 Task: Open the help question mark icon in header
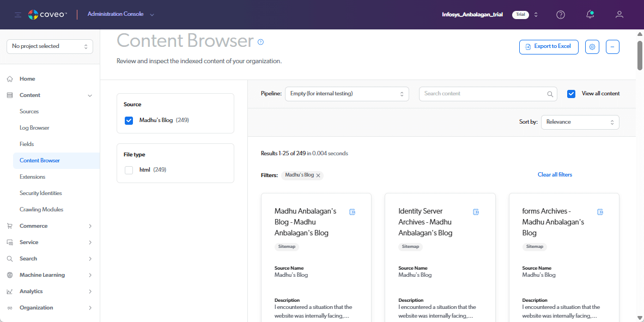560,15
